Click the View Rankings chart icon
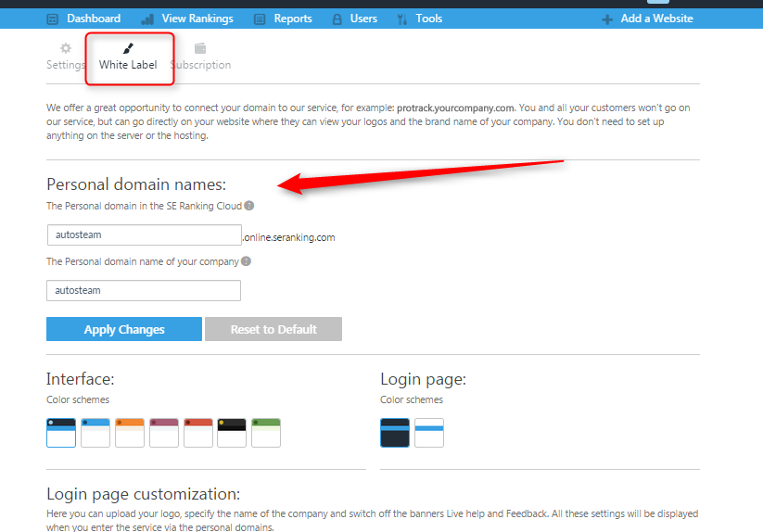 [x=147, y=19]
